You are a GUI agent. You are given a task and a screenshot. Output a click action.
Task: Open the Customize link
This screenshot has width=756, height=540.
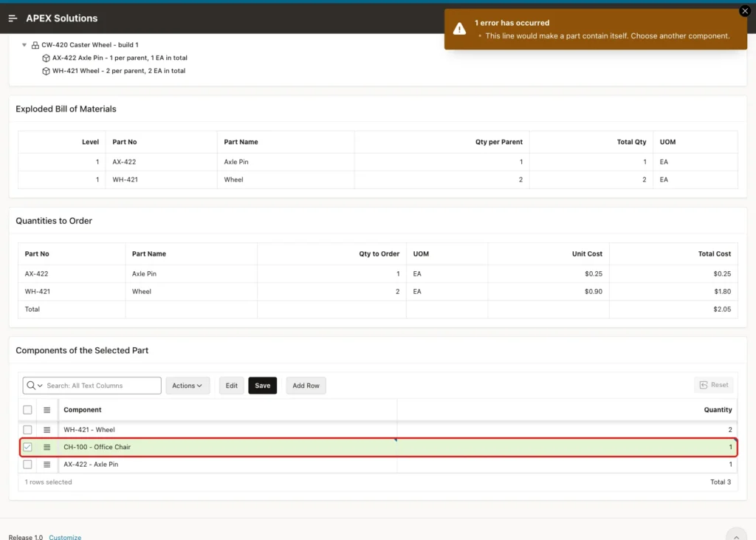coord(65,537)
